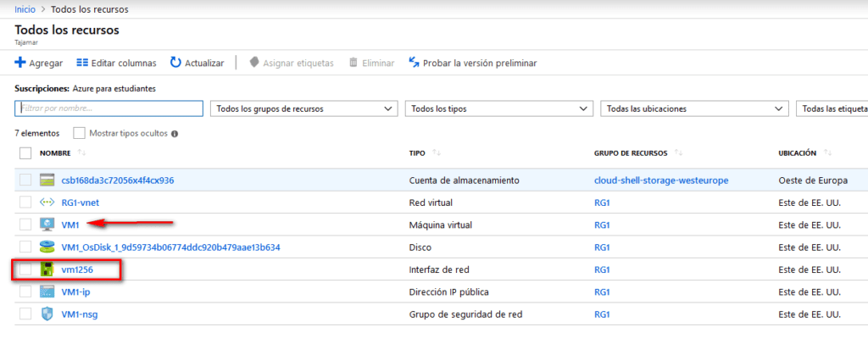Open Editar columnas in the toolbar
The height and width of the screenshot is (344, 868).
click(x=116, y=63)
